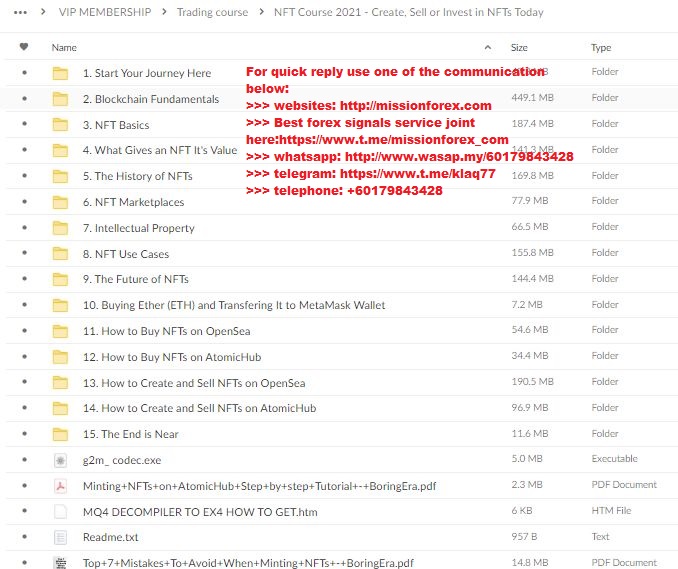Viewport: 678px width, 569px height.
Task: Open 9. The Future of NFTs folder
Action: (x=136, y=279)
